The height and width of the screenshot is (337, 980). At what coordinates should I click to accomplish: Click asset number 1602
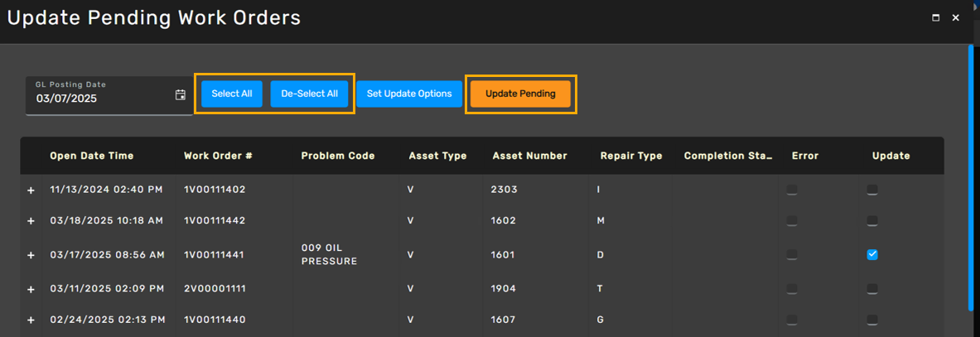[x=504, y=221]
